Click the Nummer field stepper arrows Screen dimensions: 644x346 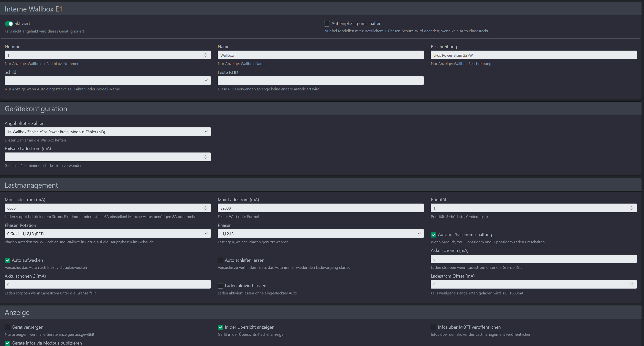(x=205, y=55)
